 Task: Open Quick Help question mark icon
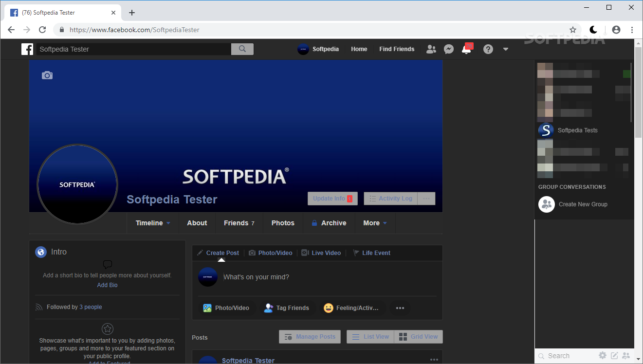pyautogui.click(x=488, y=49)
